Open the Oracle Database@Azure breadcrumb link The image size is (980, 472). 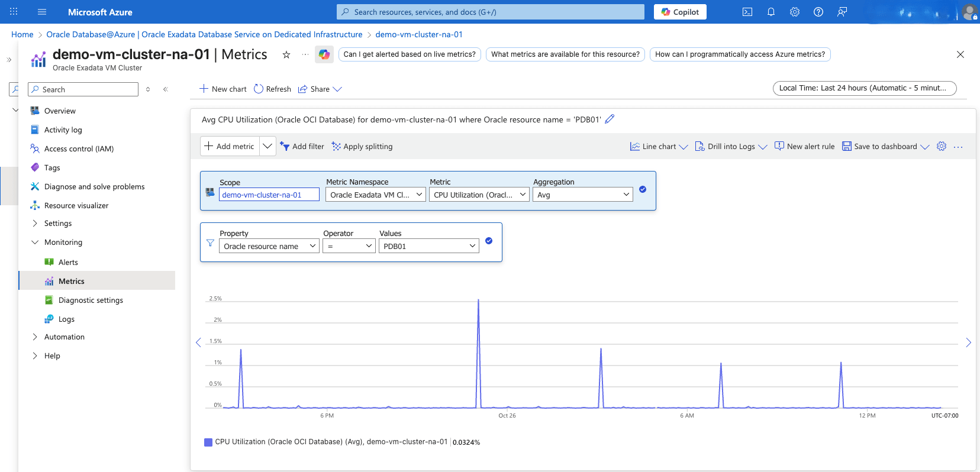205,34
